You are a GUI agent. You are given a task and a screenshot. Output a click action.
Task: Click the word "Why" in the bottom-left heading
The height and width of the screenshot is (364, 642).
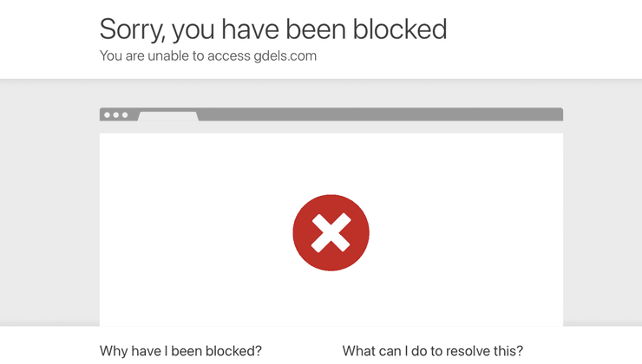point(115,351)
